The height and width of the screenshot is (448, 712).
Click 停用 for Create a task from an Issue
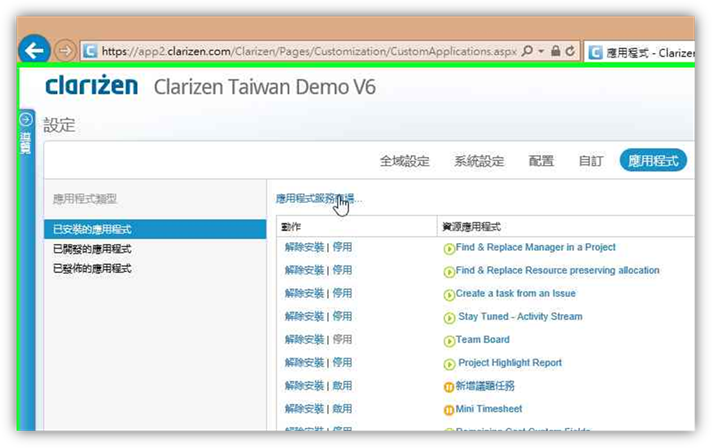click(x=342, y=293)
